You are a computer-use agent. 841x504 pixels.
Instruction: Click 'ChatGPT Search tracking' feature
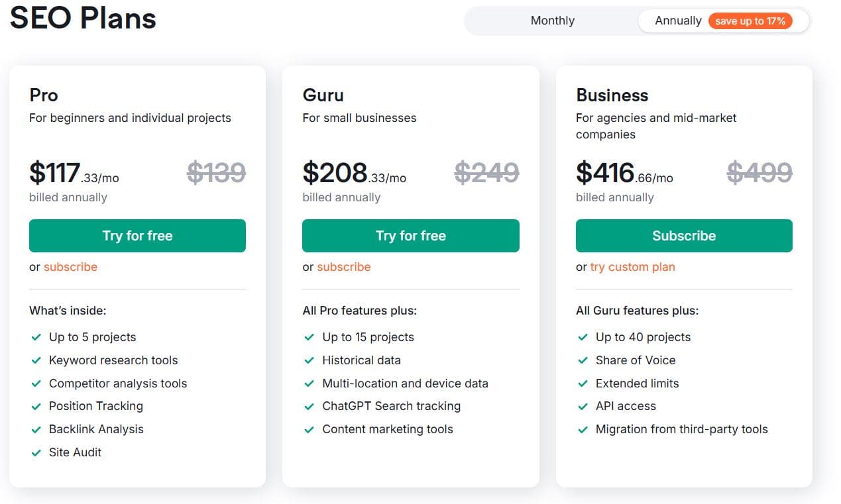(391, 406)
